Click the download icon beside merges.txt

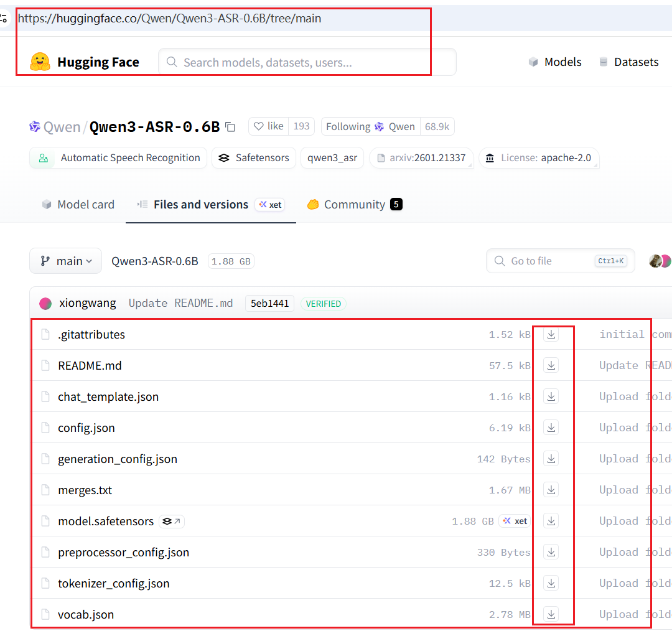tap(551, 490)
